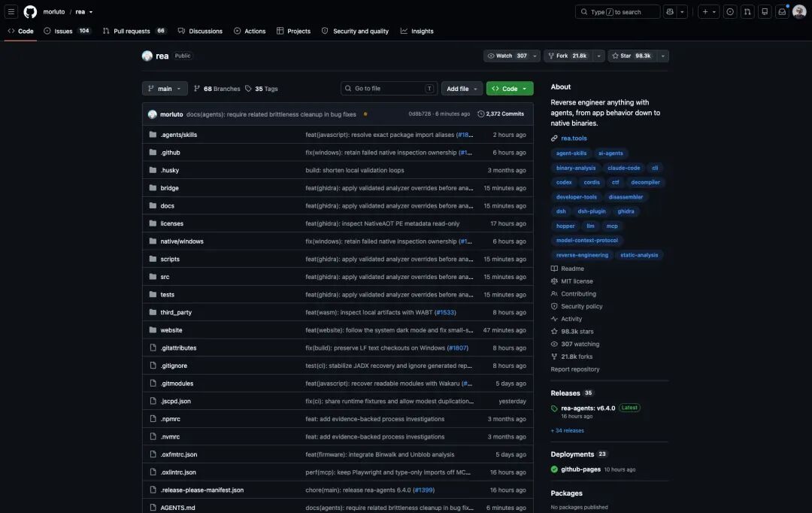Screen dimensions: 812x513
Task: Open the issues icon in top header
Action: click(729, 11)
